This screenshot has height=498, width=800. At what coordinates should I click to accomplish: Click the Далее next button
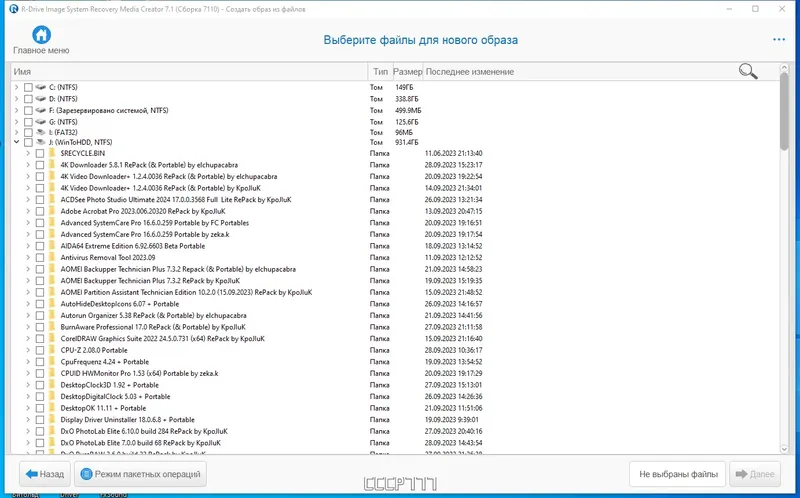[755, 474]
